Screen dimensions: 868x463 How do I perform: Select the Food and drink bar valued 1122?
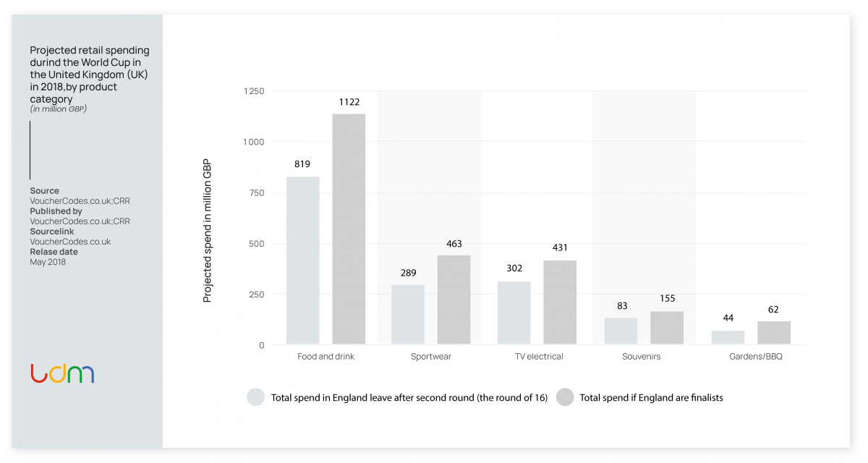point(349,229)
